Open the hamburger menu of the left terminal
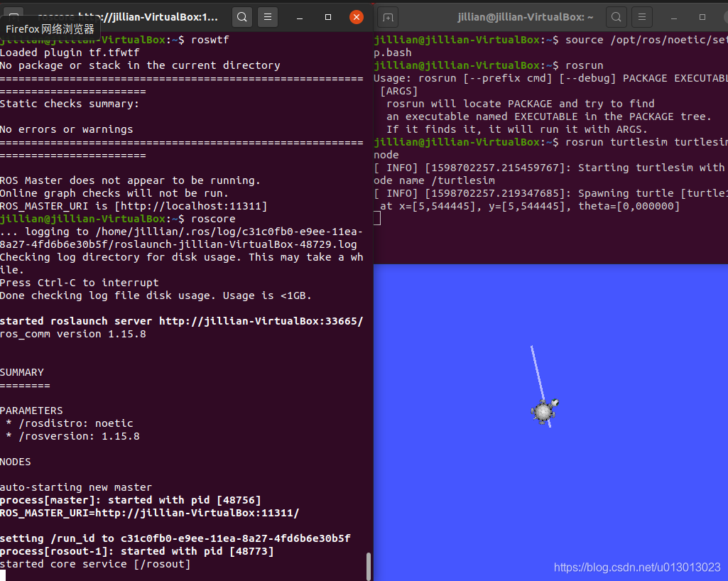Screen dimensions: 728x581 pos(268,17)
